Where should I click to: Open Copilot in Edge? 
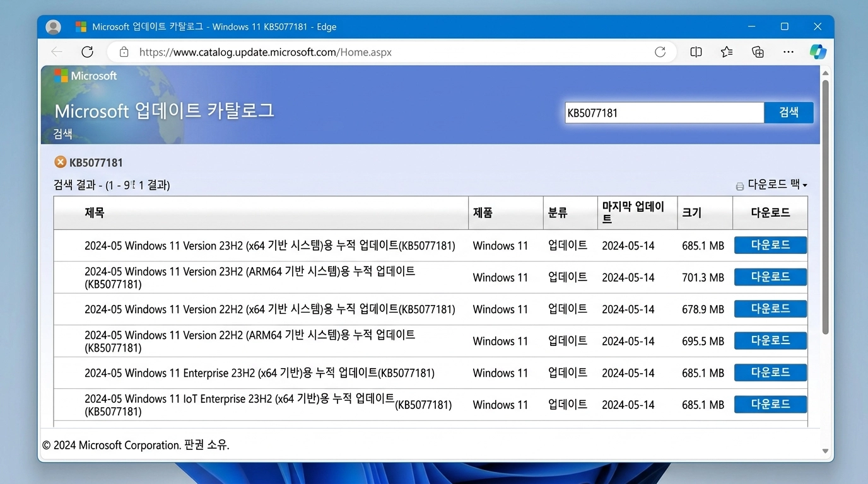coord(818,52)
